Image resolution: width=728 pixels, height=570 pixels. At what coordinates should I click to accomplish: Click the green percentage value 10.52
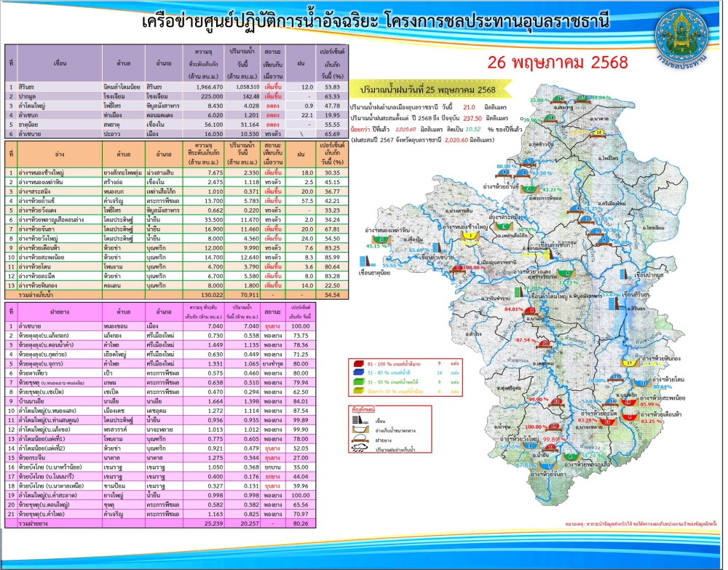[473, 130]
